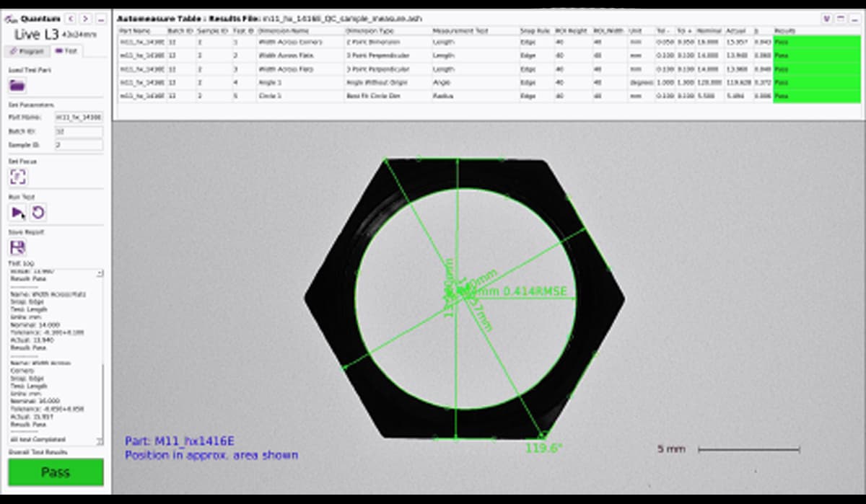The image size is (866, 504).
Task: Expand the Automeasure Table dropdown arrow button
Action: pos(826,18)
